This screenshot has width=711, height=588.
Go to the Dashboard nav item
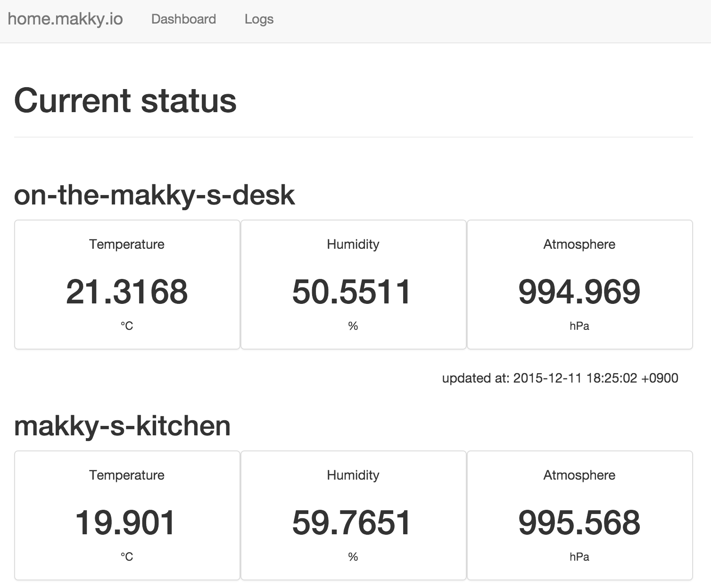point(183,19)
